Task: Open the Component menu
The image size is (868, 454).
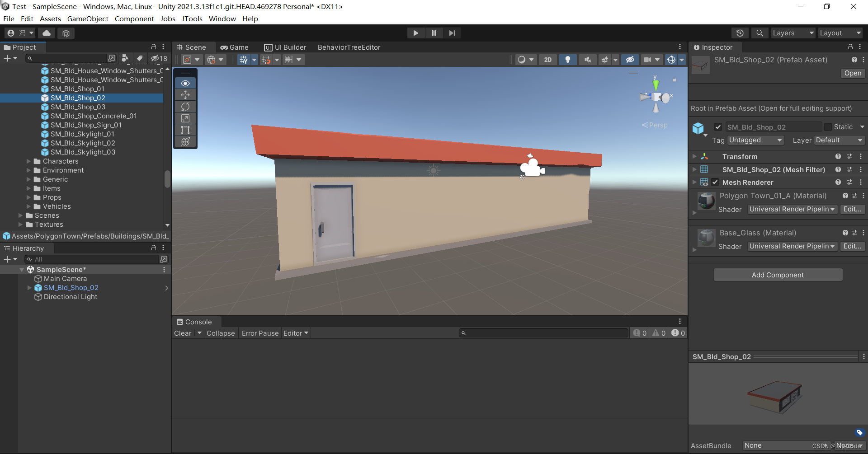Action: 134,19
